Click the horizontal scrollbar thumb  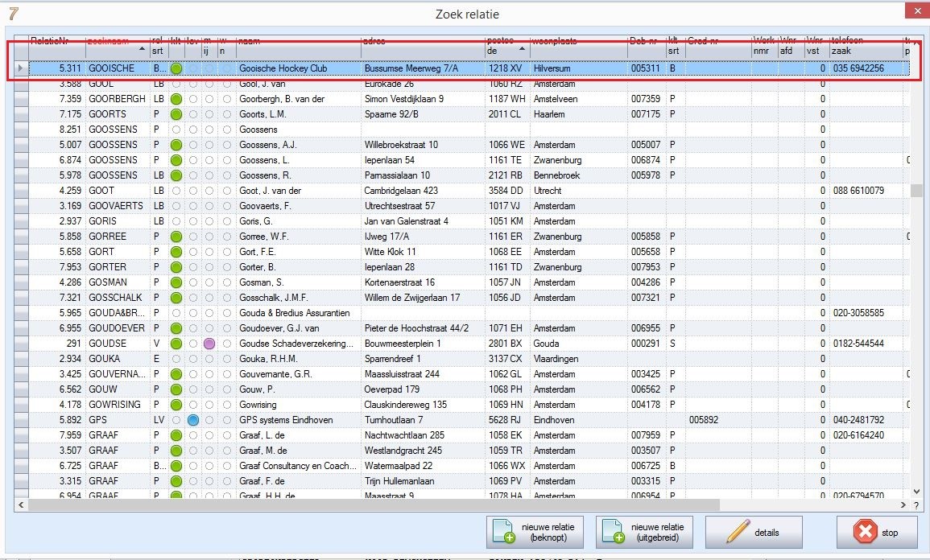tap(374, 505)
